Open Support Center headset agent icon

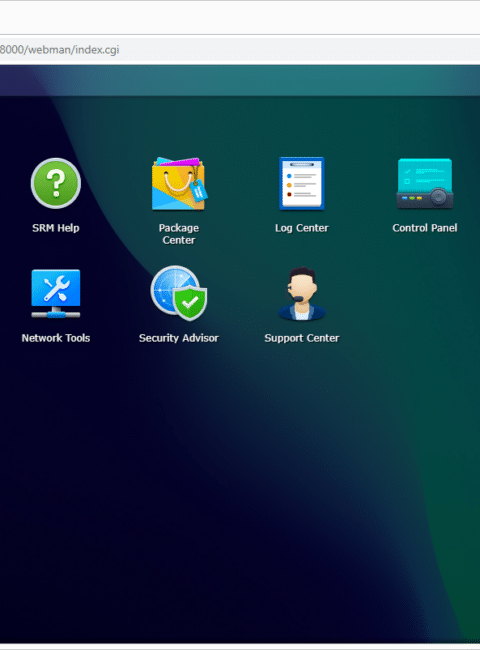pos(302,293)
